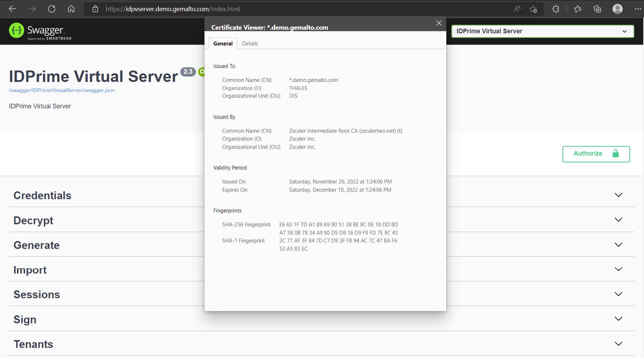
Task: Select the THALES organization value
Action: [298, 88]
